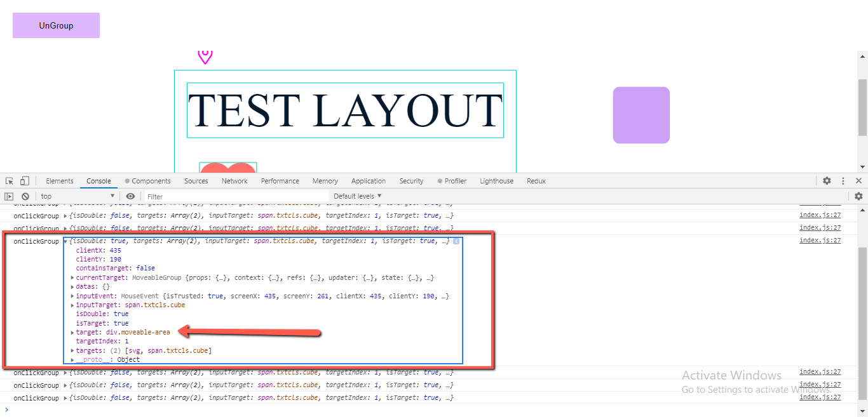Switch to the React Profiler tab
This screenshot has width=868, height=417.
point(452,181)
